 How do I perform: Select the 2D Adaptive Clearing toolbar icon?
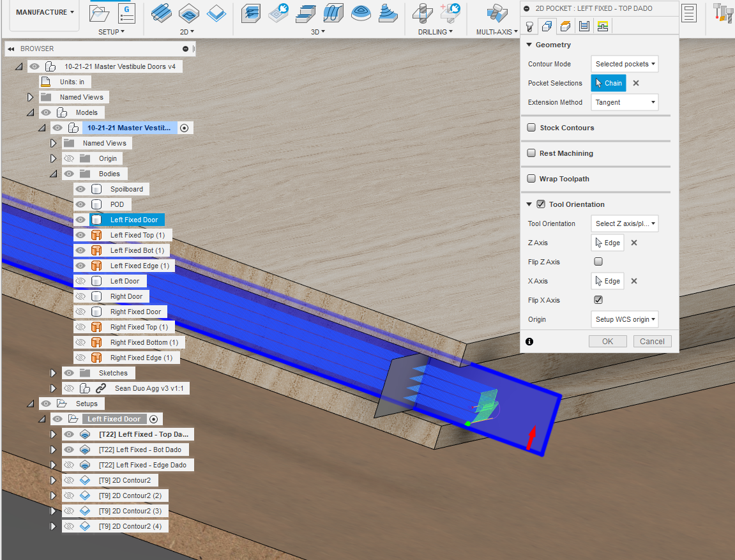(161, 13)
